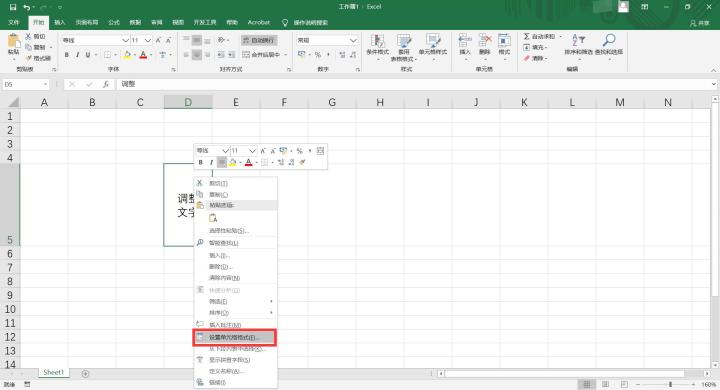Toggle Wrap Text in the ribbon

coord(259,40)
